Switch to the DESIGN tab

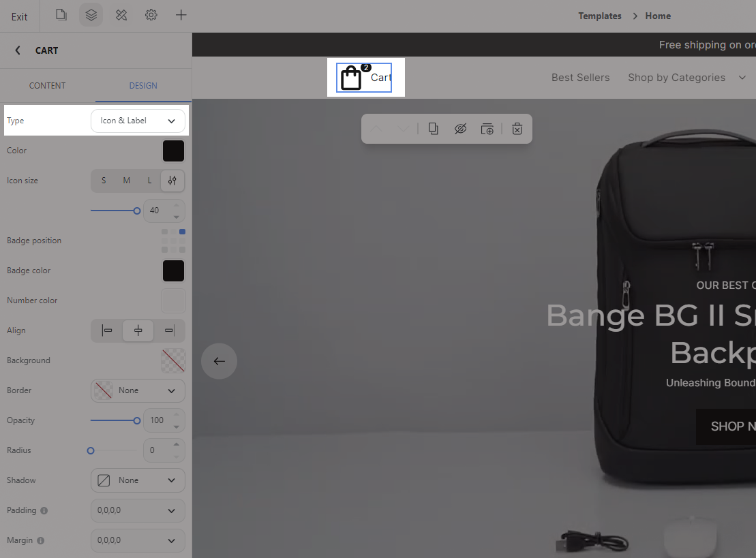(x=143, y=85)
